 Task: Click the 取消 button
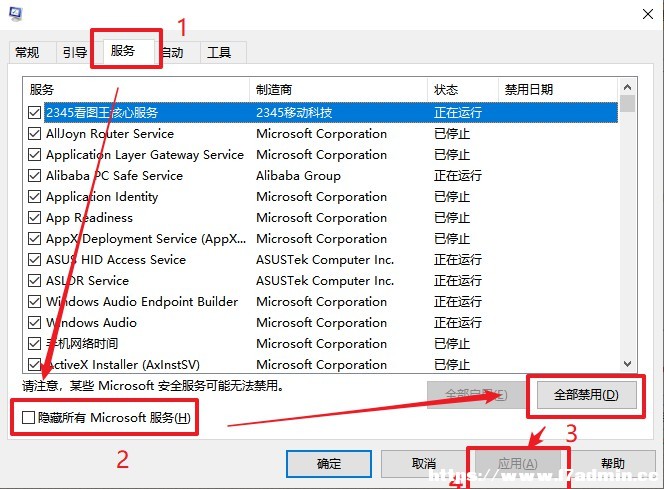point(423,464)
